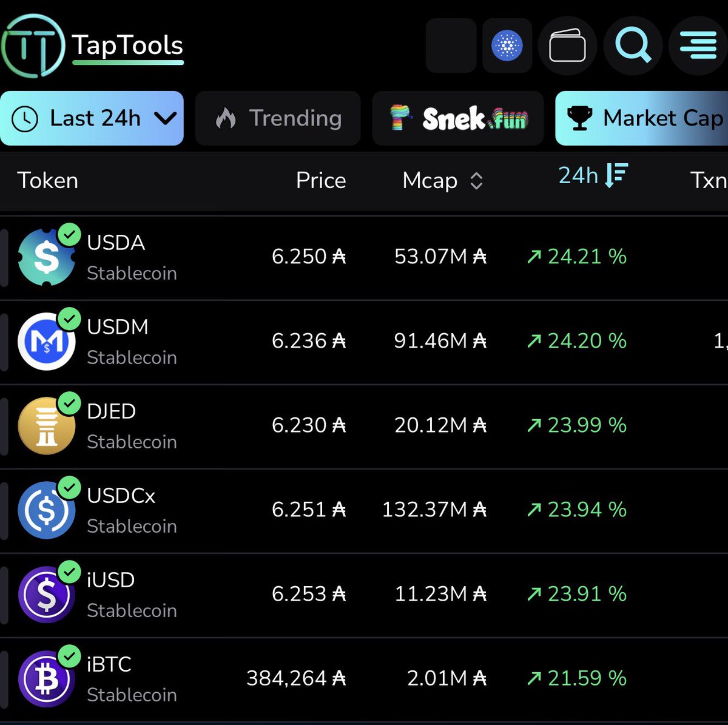
Task: Click the 23.99 % change value
Action: (x=577, y=425)
